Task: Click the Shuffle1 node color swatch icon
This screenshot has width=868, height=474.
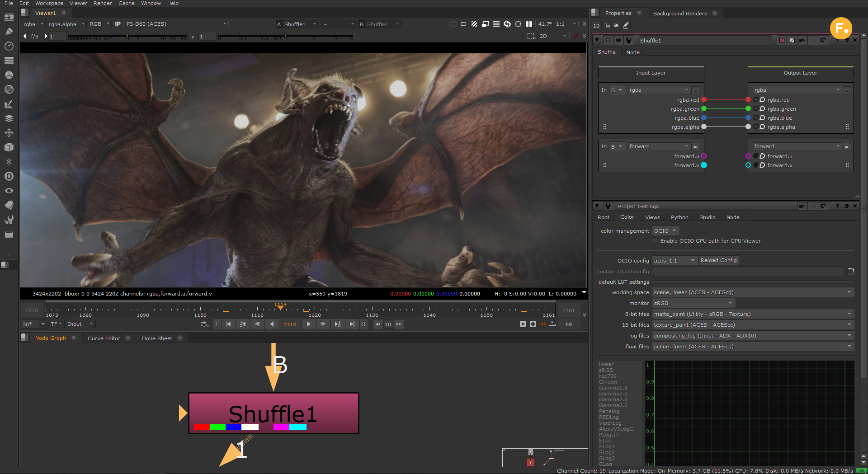Action: coord(782,41)
